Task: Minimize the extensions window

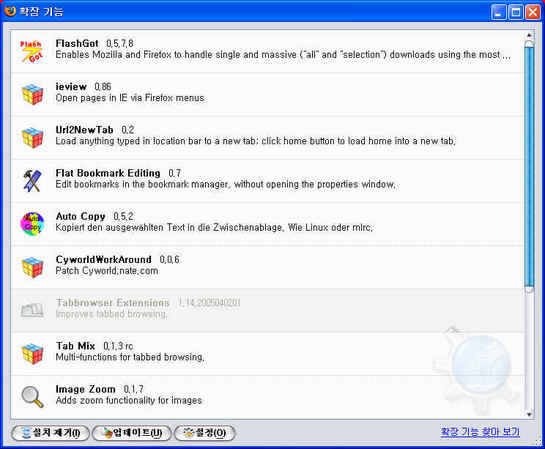Action: 499,13
